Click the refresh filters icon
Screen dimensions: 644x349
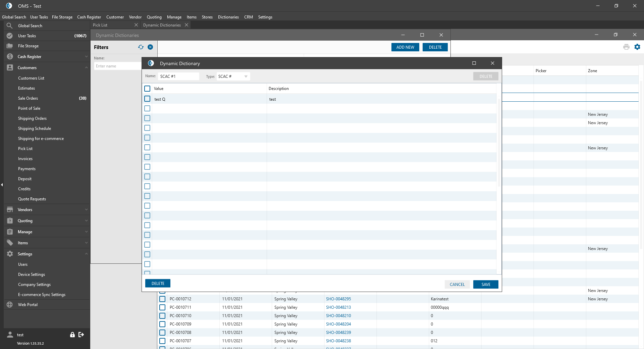pyautogui.click(x=141, y=47)
